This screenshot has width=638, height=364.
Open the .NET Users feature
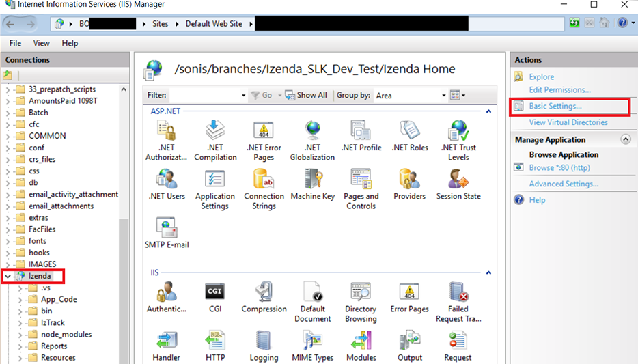167,184
